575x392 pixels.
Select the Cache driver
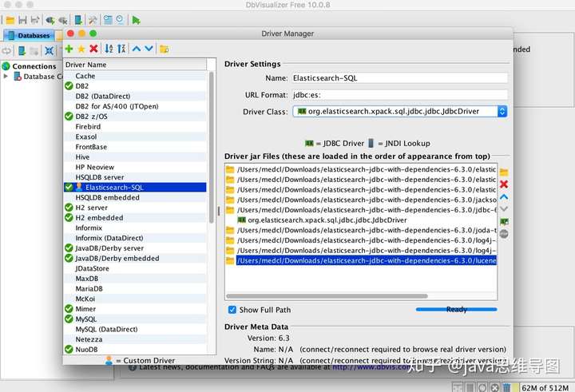[x=135, y=76]
